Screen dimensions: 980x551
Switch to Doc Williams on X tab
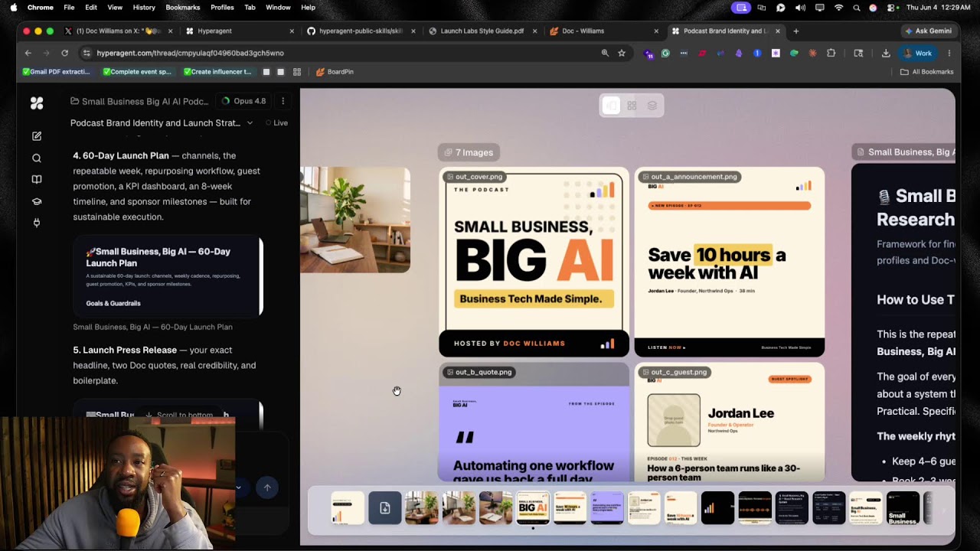[x=117, y=31]
